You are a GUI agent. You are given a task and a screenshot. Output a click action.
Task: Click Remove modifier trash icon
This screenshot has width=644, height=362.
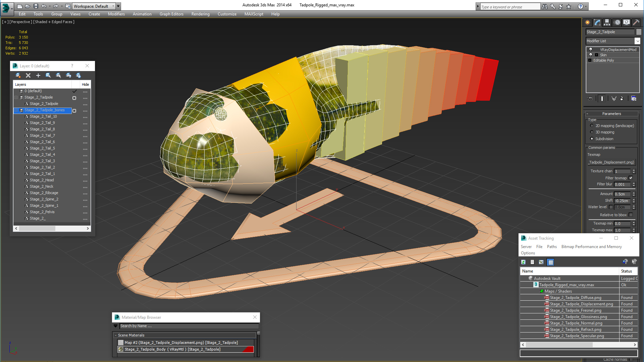pyautogui.click(x=622, y=99)
